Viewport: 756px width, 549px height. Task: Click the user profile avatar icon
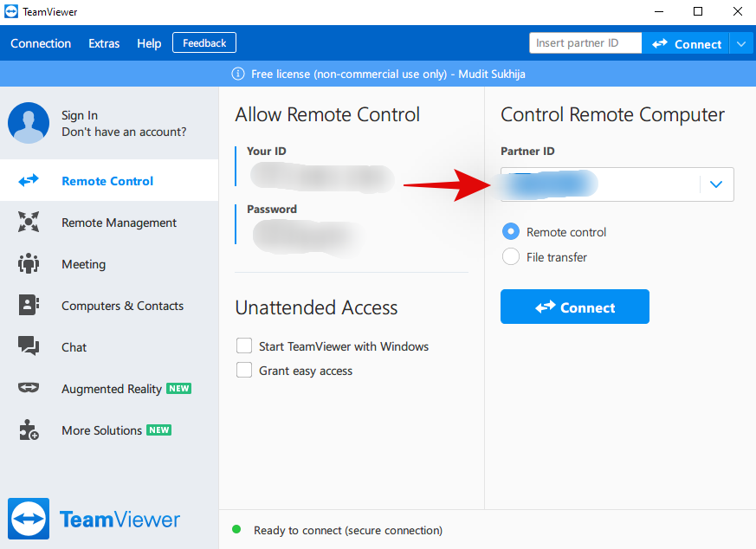click(29, 123)
